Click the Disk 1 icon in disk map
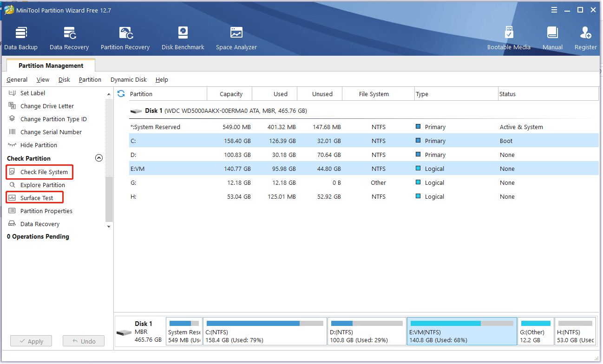This screenshot has height=364, width=603. (124, 333)
